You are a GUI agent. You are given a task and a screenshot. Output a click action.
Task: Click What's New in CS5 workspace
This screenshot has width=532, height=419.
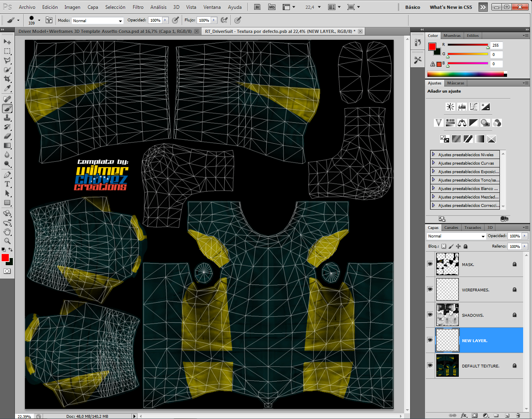[451, 7]
